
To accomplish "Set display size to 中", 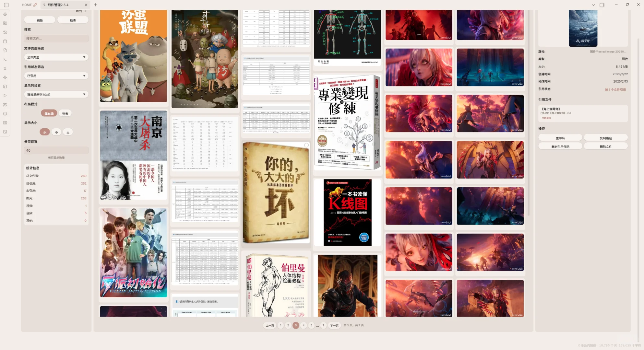I will pyautogui.click(x=56, y=132).
